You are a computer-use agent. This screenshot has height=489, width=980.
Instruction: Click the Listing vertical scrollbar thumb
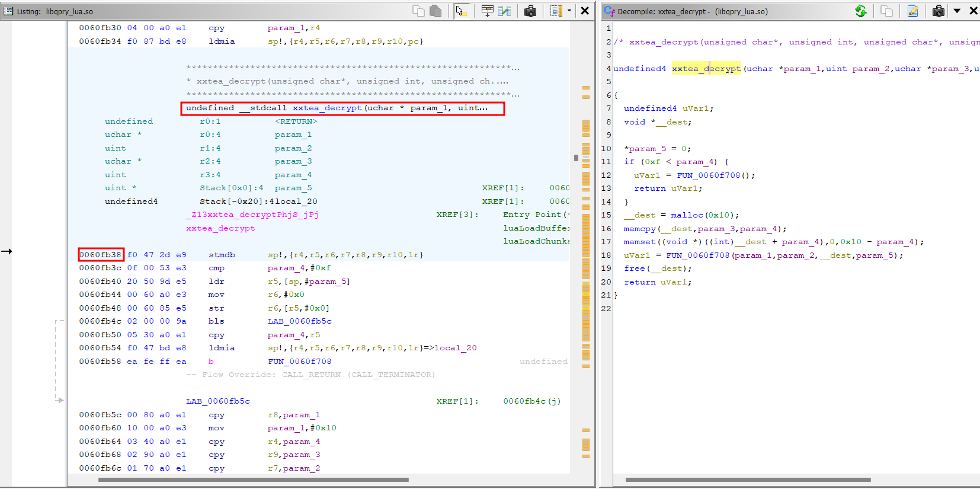coord(576,158)
